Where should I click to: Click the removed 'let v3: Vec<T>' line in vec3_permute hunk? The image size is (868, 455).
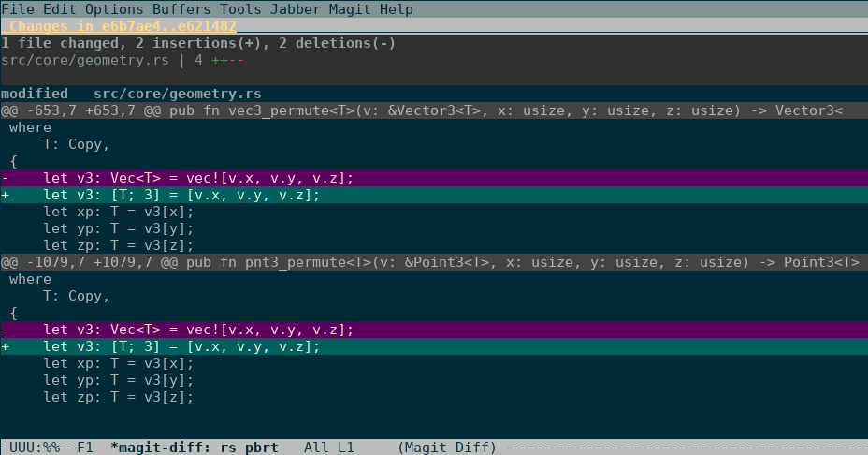pyautogui.click(x=434, y=178)
